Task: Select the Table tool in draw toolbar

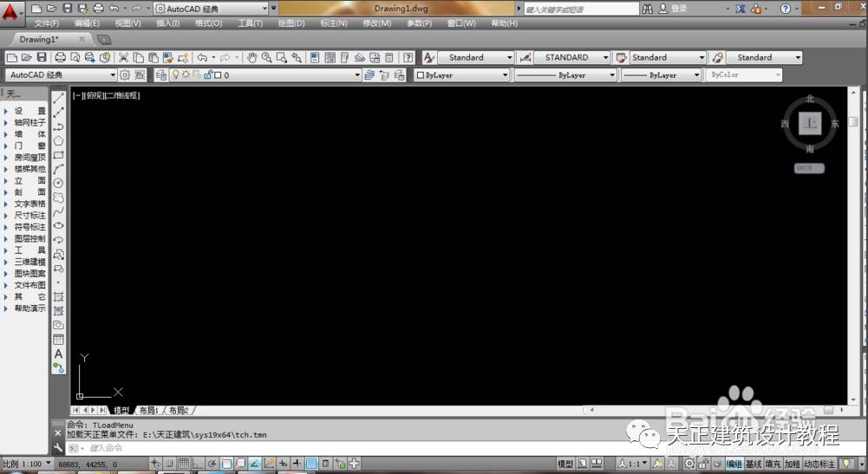Action: click(59, 340)
